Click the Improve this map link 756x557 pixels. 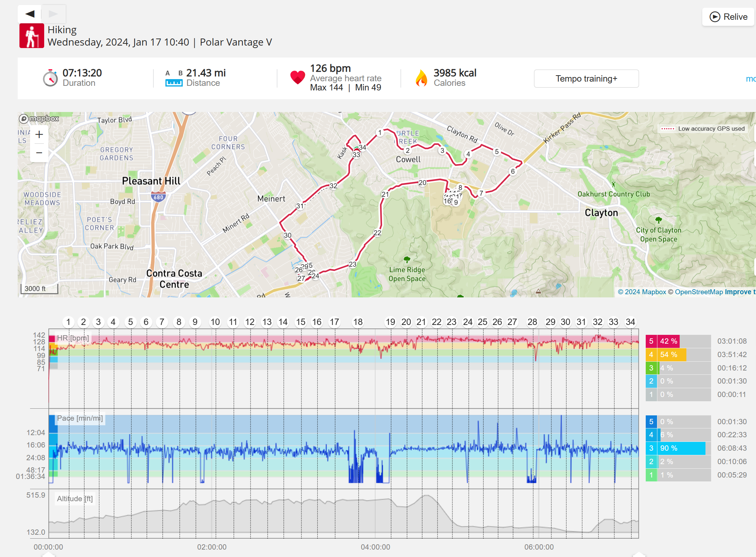pyautogui.click(x=740, y=292)
